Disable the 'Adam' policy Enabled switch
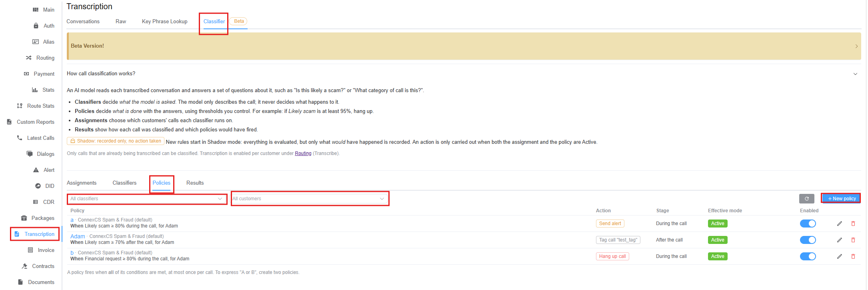The image size is (868, 290). tap(808, 240)
